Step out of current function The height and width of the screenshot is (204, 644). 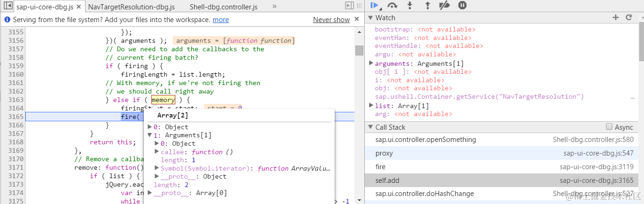point(427,5)
